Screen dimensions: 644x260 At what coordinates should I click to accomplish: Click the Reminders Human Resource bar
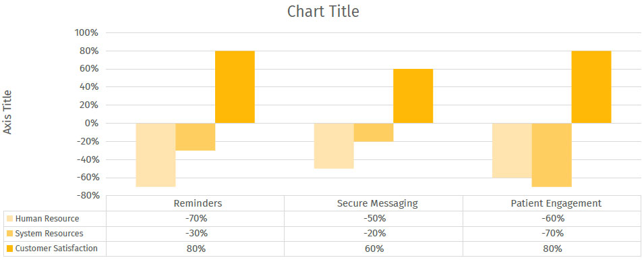tap(156, 155)
